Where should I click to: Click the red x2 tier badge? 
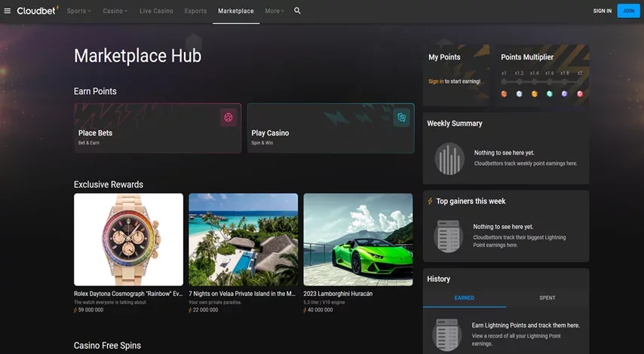pos(580,94)
